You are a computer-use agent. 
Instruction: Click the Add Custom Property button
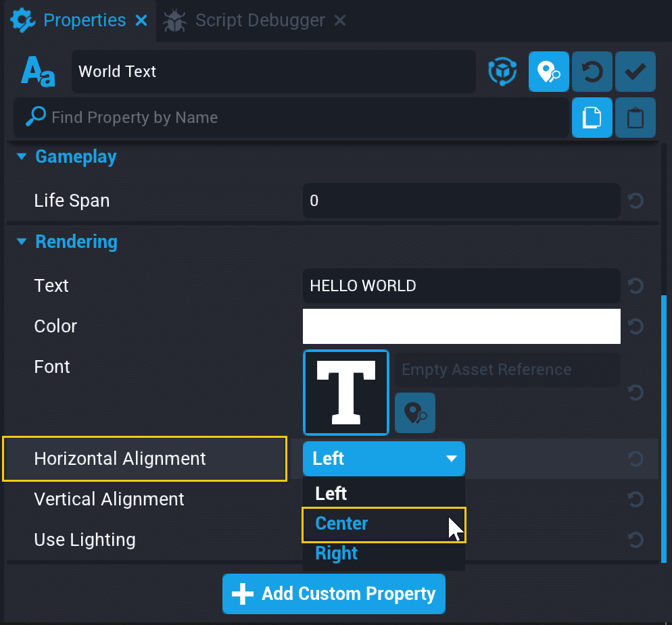tap(333, 594)
